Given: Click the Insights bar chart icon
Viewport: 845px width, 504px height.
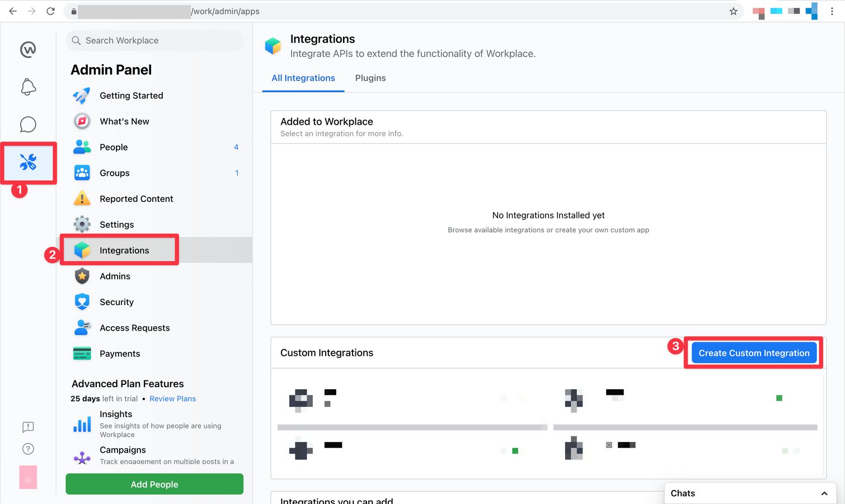Looking at the screenshot, I should [x=82, y=425].
